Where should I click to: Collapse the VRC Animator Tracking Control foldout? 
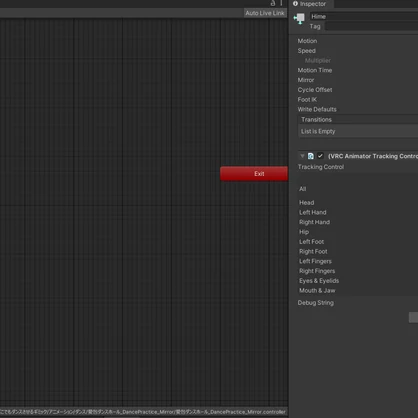coord(302,156)
